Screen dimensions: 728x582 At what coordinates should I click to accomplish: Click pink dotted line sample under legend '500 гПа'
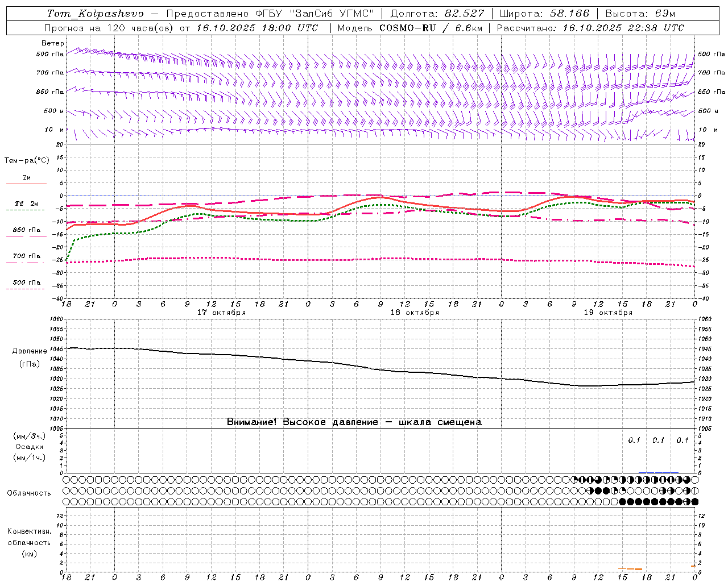point(26,289)
